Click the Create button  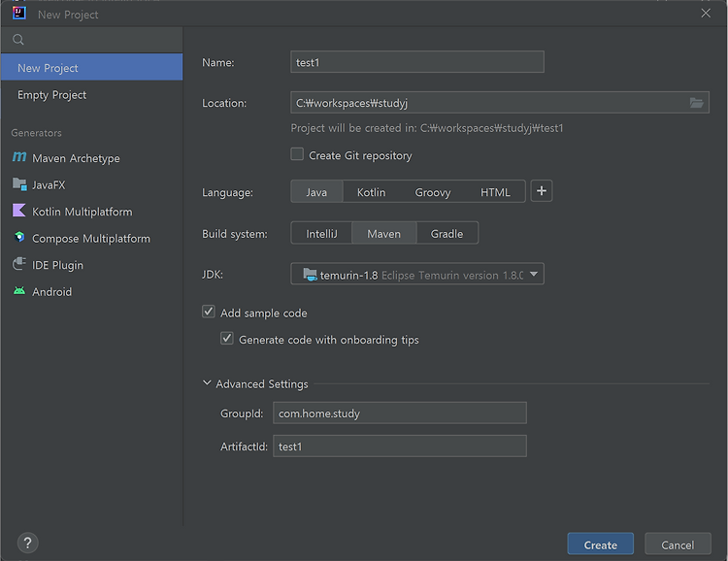point(600,544)
